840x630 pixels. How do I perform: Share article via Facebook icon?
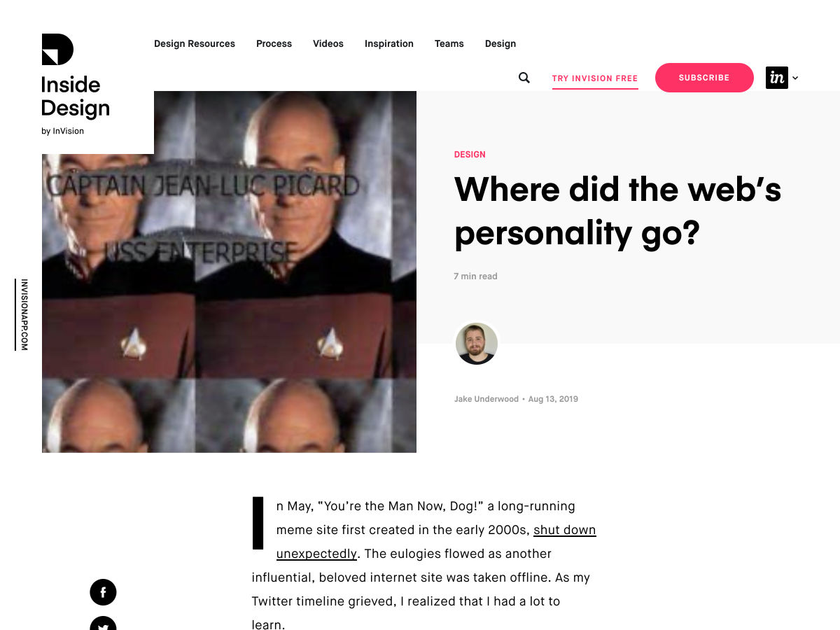103,592
